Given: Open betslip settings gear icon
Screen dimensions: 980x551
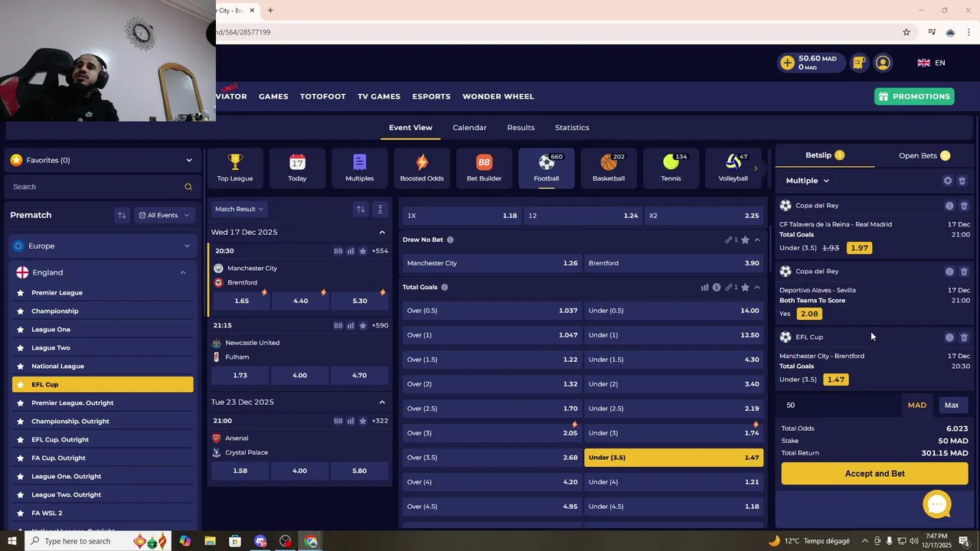Looking at the screenshot, I should point(948,181).
